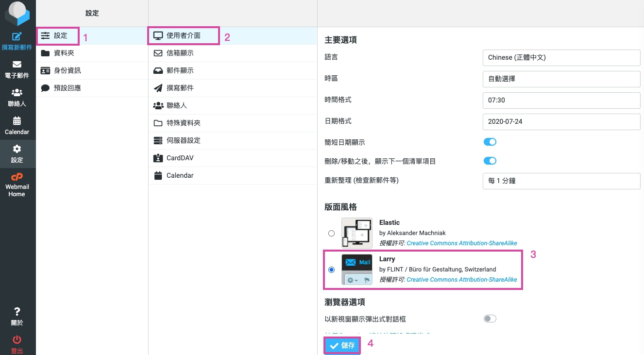The height and width of the screenshot is (355, 644).
Task: Select the Elastic skin radio button
Action: [x=331, y=233]
